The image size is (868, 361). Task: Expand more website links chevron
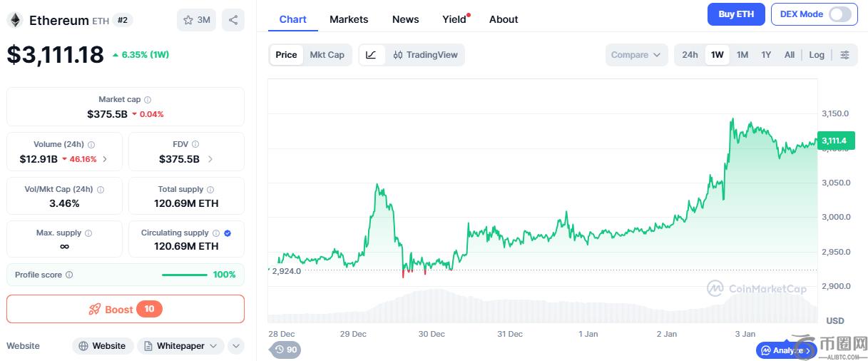235,346
